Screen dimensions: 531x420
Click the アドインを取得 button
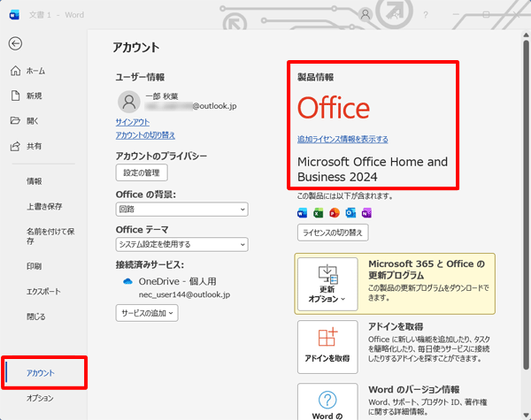tap(327, 347)
